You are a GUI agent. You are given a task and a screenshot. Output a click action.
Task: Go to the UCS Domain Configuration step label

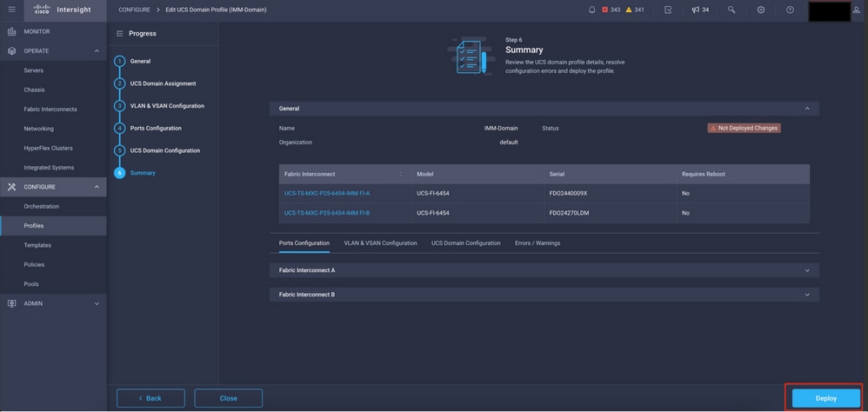[x=165, y=150]
